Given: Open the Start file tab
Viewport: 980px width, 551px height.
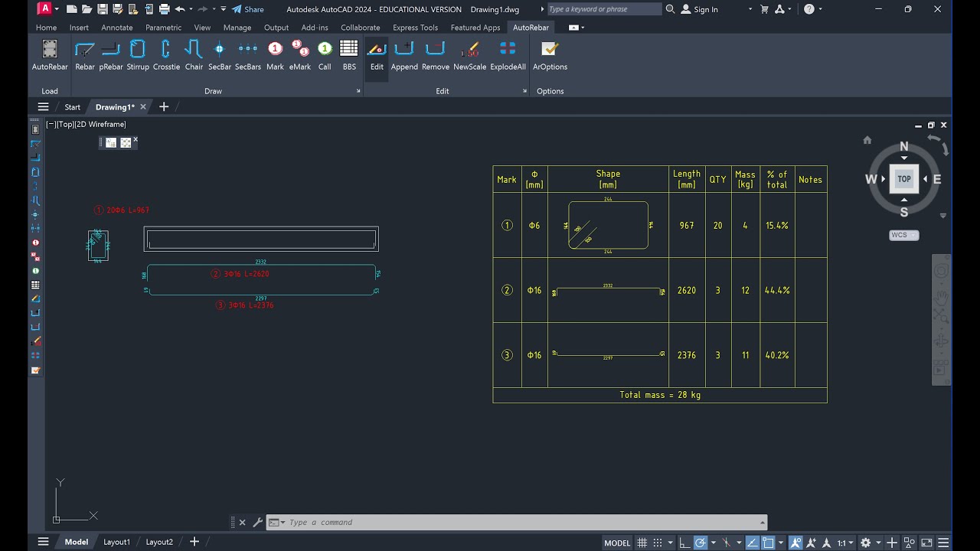Looking at the screenshot, I should tap(73, 107).
